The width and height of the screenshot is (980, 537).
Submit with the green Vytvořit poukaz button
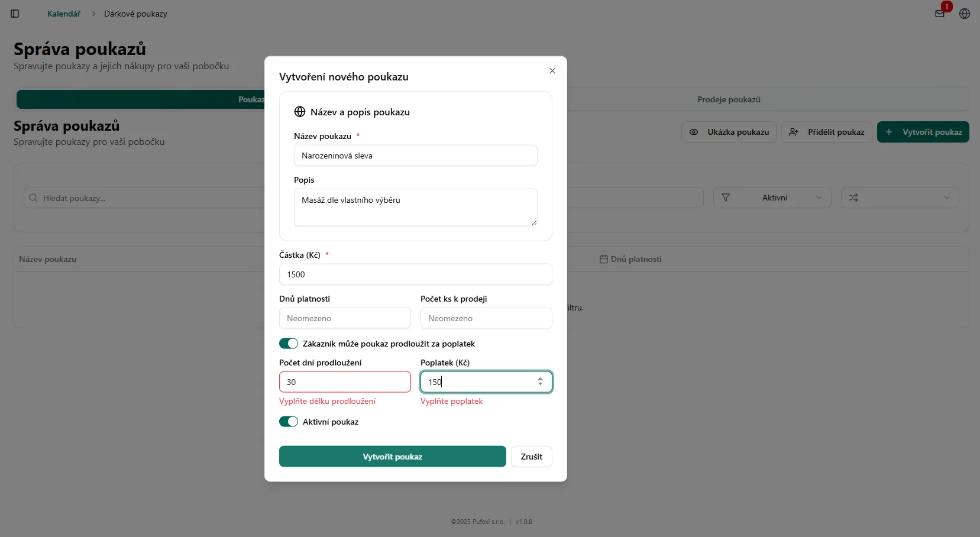[x=392, y=457]
